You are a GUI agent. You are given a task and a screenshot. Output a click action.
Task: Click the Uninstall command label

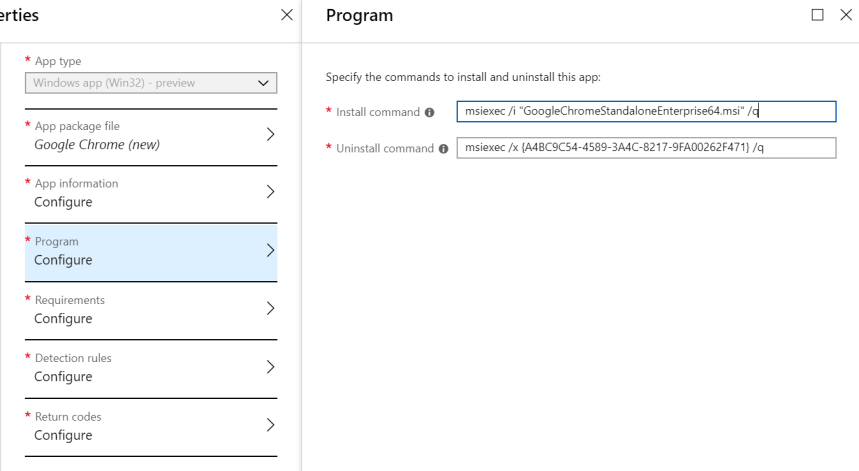coord(385,148)
